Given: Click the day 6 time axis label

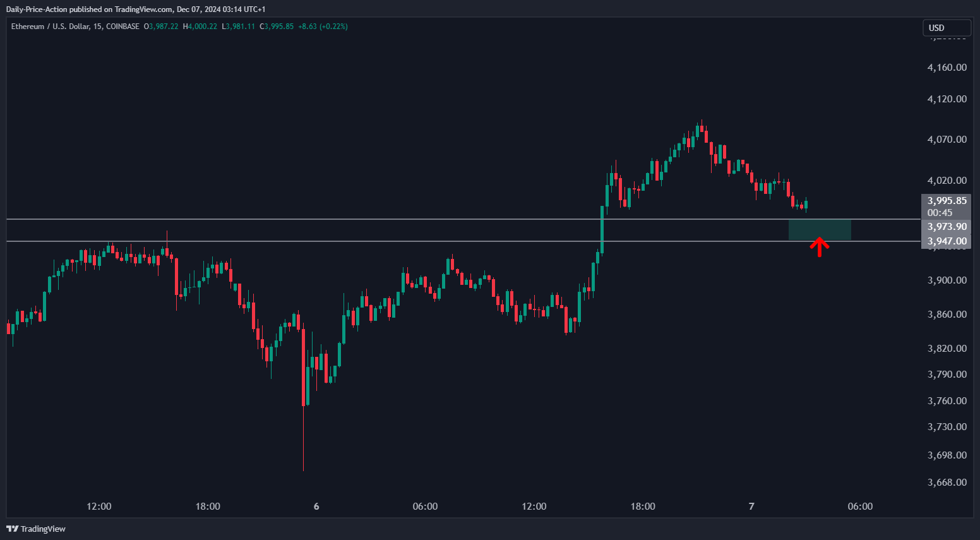Looking at the screenshot, I should point(316,507).
